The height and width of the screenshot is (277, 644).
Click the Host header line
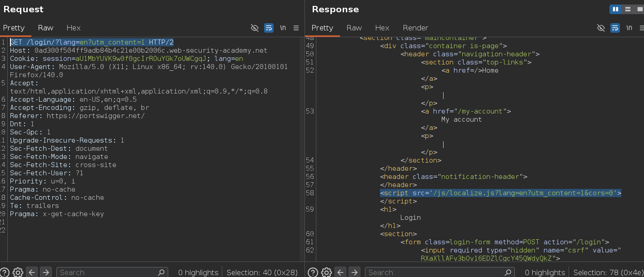point(139,50)
